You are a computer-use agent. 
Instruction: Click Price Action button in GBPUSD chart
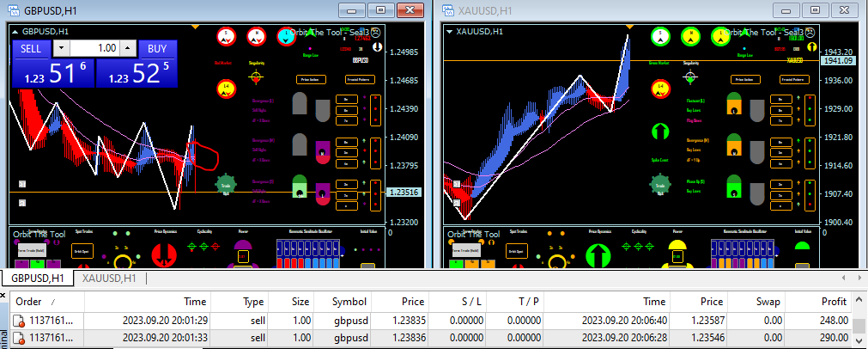click(x=312, y=80)
